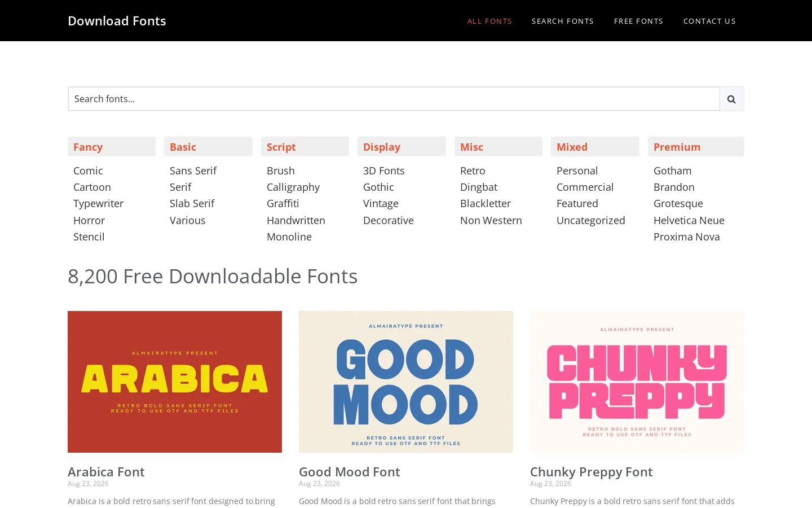Browse Sans Serif fonts

[x=193, y=170]
